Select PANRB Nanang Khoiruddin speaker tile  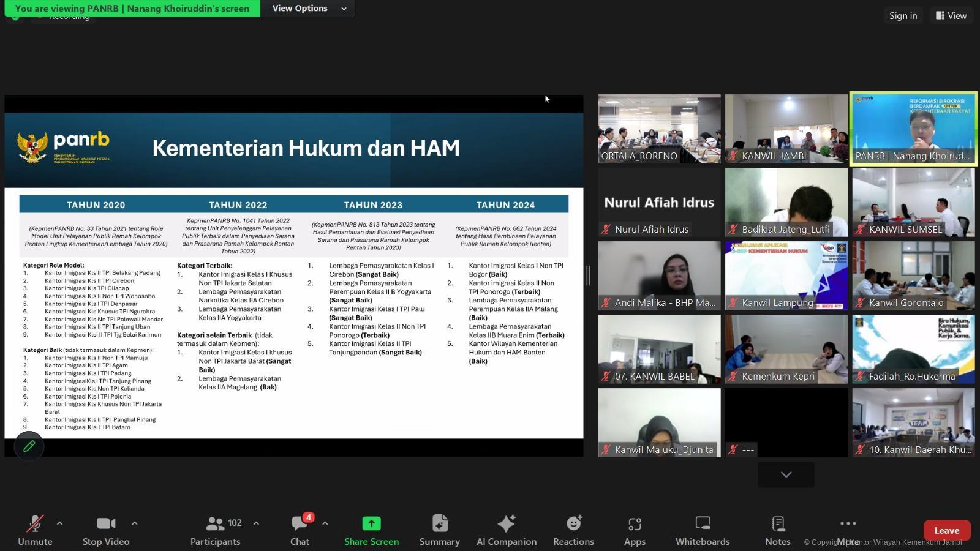(x=913, y=129)
